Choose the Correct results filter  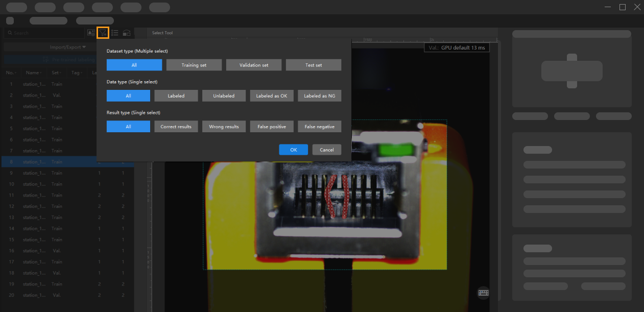pos(176,126)
